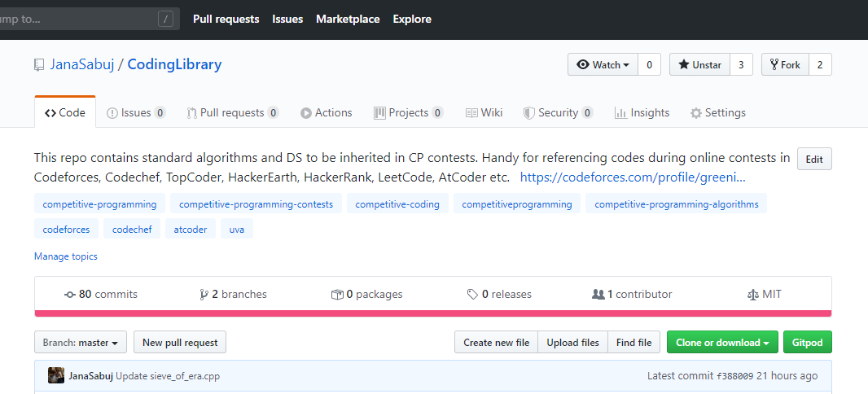
Task: Select the competitive-programming-algorithms topic tag
Action: 677,204
